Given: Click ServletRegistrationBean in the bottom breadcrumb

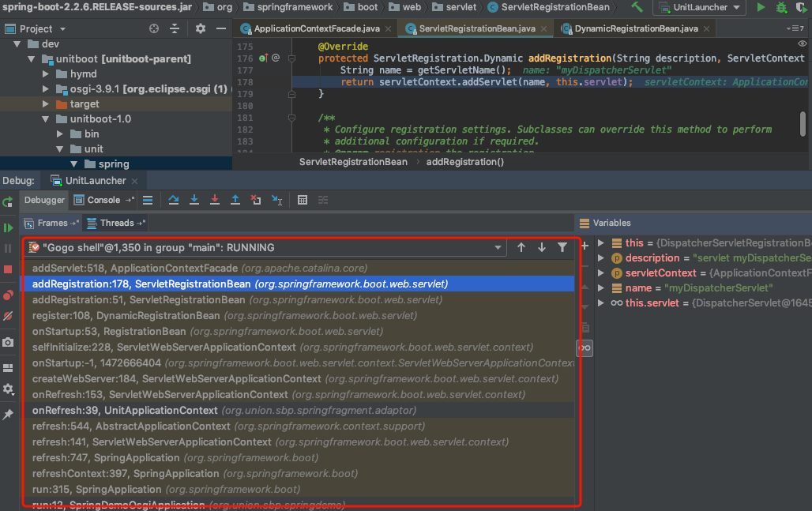Looking at the screenshot, I should tap(353, 162).
